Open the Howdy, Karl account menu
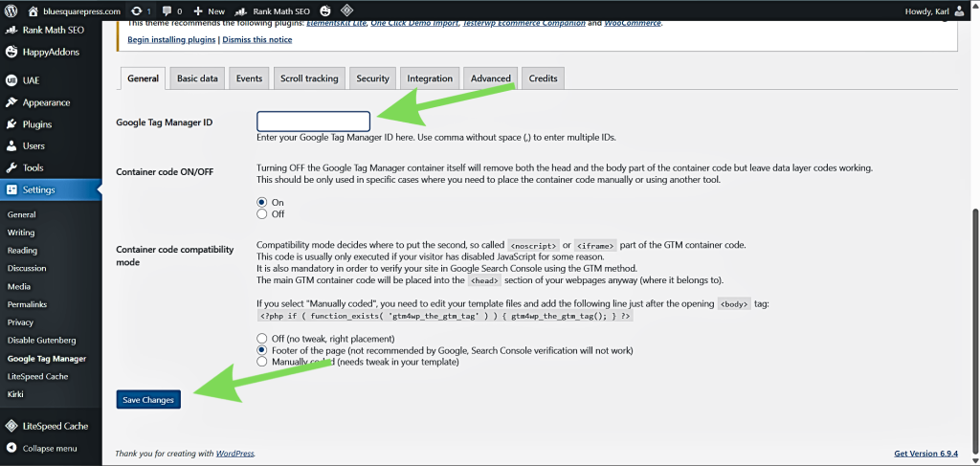The width and height of the screenshot is (980, 466). pyautogui.click(x=936, y=11)
